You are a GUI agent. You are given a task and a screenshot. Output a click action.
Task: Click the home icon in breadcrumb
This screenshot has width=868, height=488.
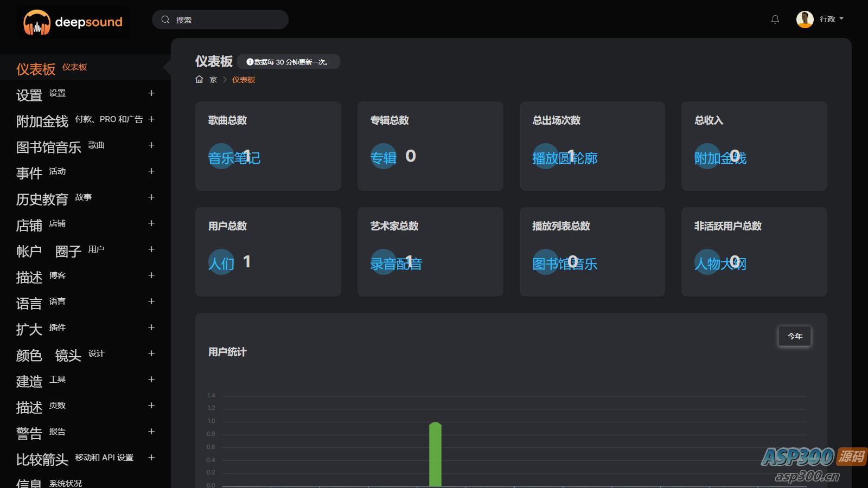point(199,80)
